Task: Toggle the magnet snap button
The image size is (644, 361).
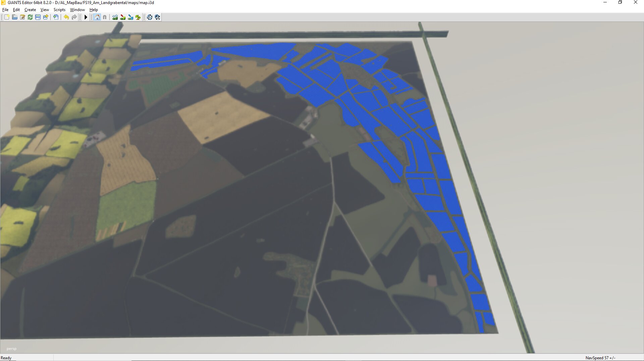Action: pos(105,17)
